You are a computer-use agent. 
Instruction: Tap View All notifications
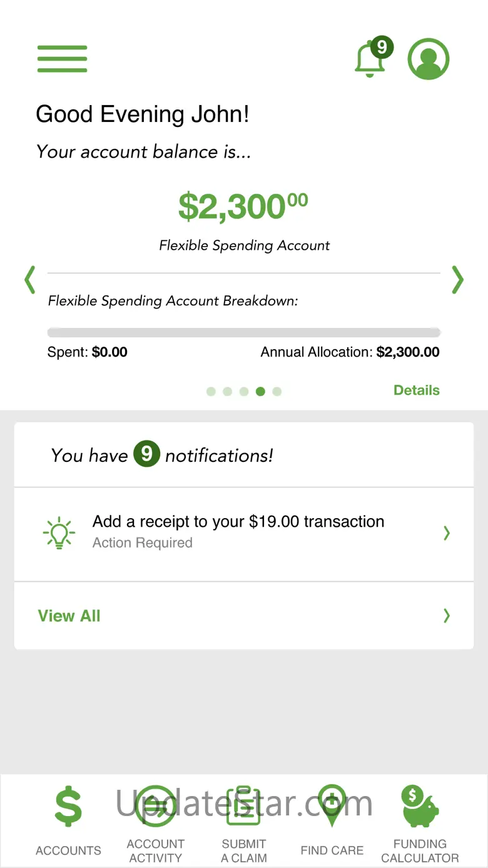[x=69, y=616]
